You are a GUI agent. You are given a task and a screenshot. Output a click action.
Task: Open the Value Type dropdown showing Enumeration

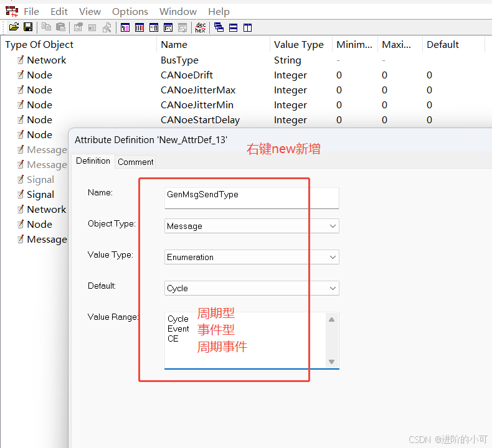pyautogui.click(x=252, y=257)
